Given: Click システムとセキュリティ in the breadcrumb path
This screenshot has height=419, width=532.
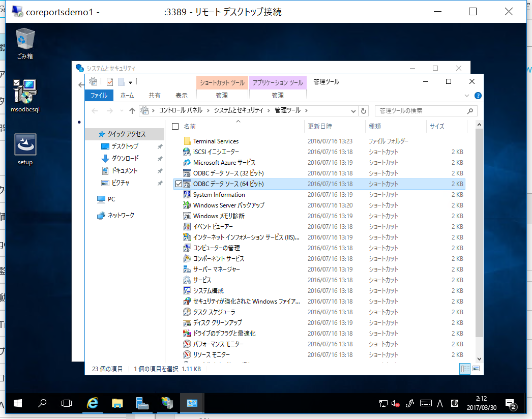Looking at the screenshot, I should (x=239, y=111).
